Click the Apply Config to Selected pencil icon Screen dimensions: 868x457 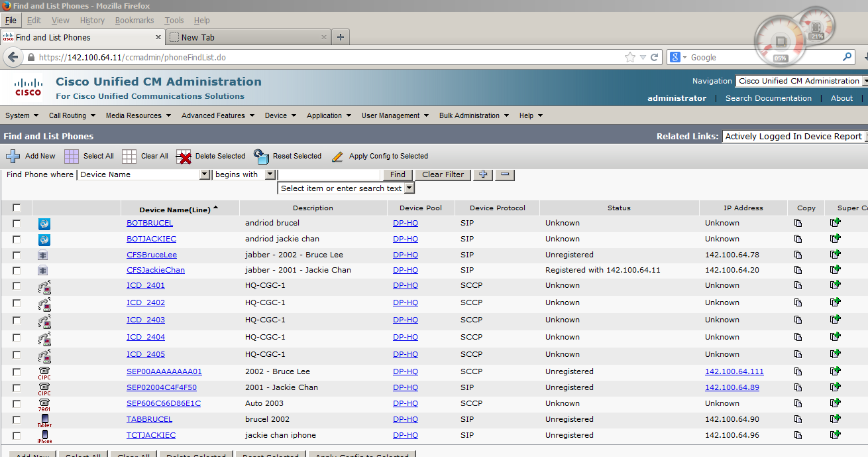337,157
